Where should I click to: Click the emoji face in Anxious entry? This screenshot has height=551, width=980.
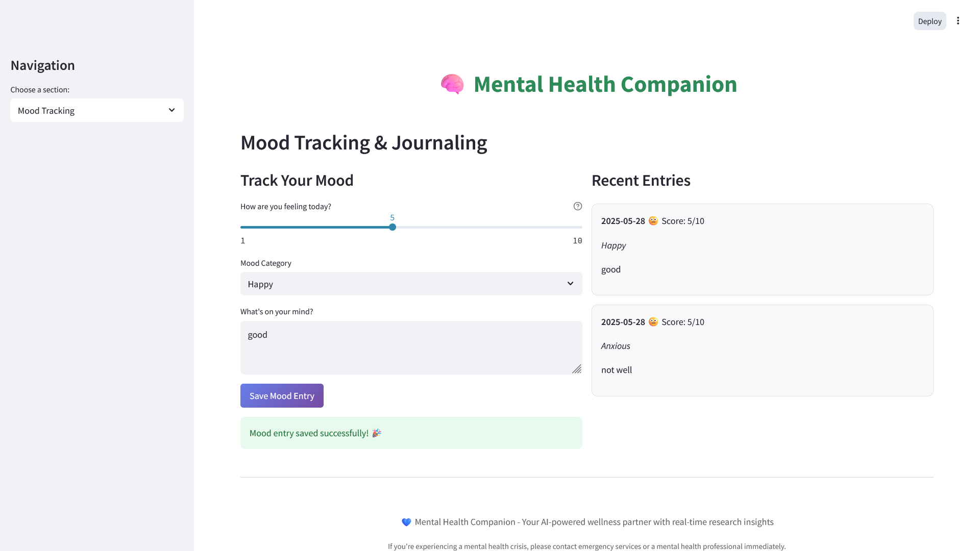pos(653,322)
